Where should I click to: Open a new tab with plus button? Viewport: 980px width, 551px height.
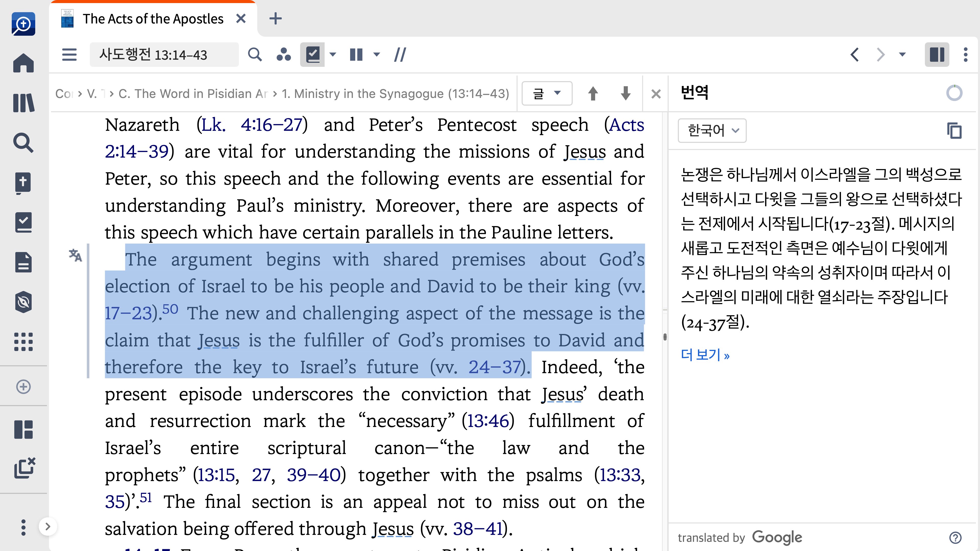point(275,19)
